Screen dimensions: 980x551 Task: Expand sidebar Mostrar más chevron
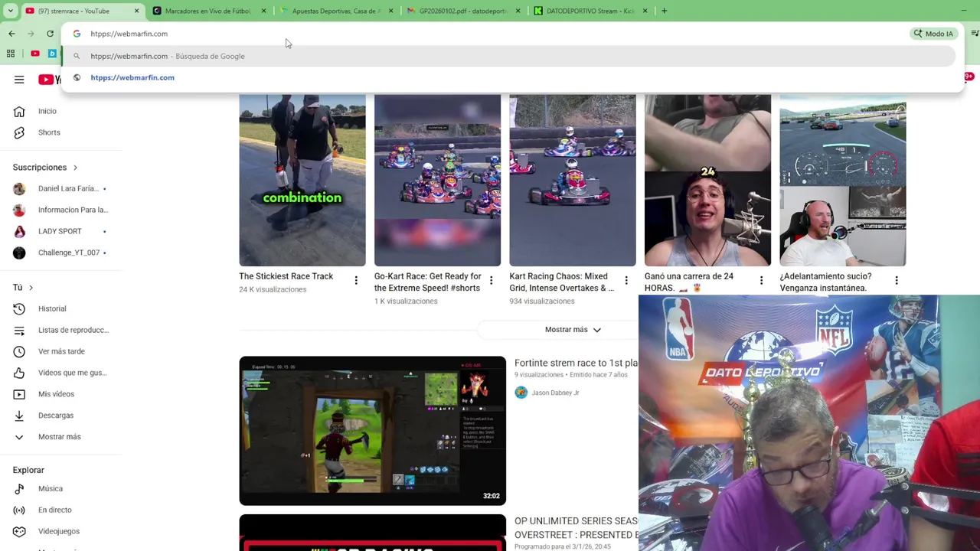(19, 437)
